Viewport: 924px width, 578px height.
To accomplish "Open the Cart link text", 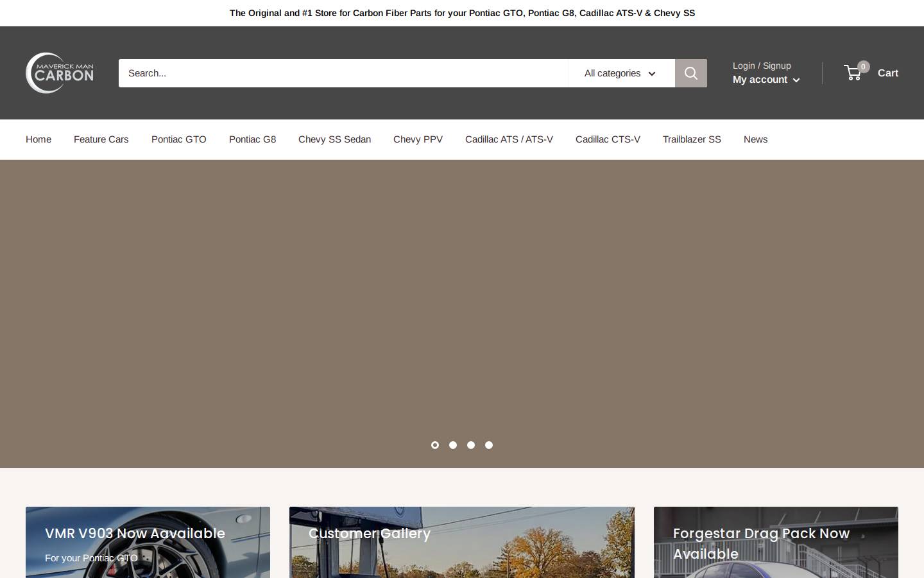I will tap(888, 73).
